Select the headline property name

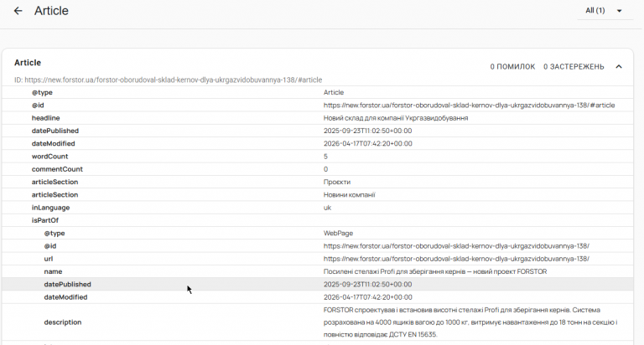[x=45, y=118]
